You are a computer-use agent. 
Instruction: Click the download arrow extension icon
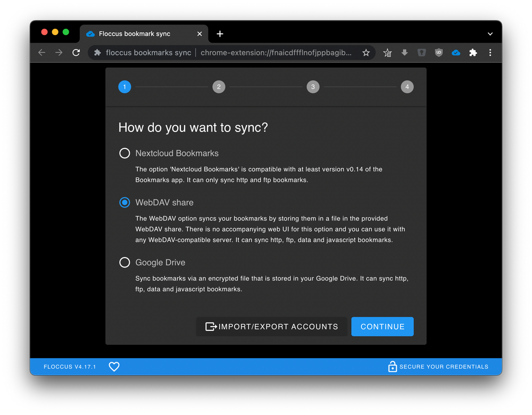(404, 53)
